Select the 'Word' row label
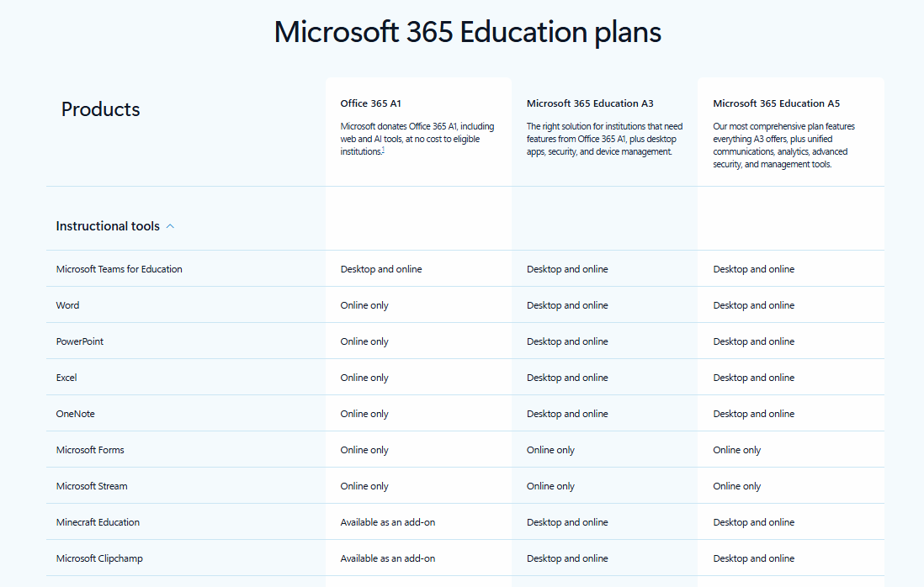 point(68,305)
